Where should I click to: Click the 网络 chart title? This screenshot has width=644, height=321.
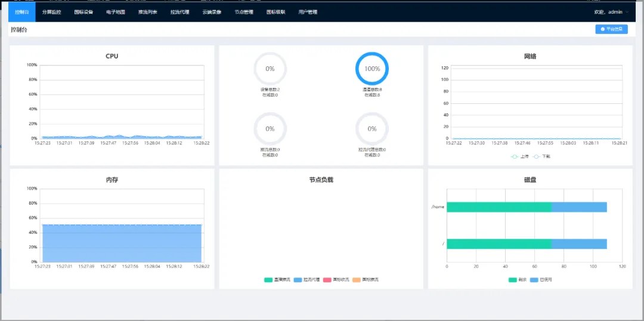tap(530, 57)
